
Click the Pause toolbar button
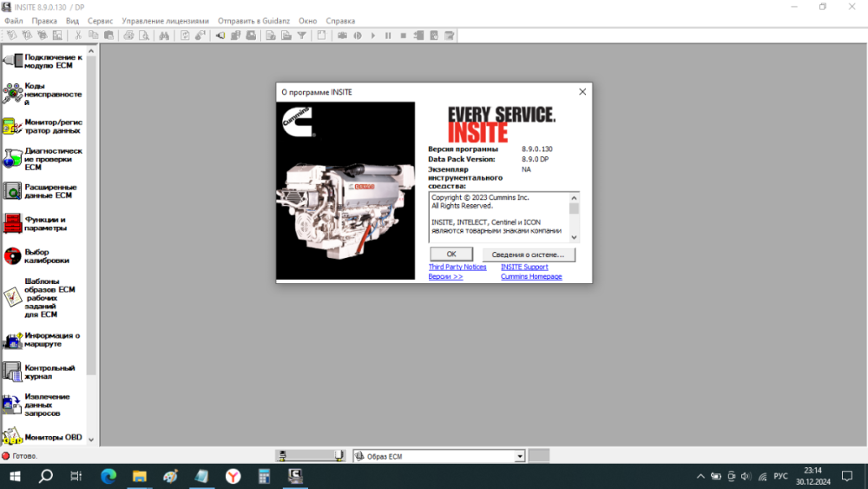[388, 36]
